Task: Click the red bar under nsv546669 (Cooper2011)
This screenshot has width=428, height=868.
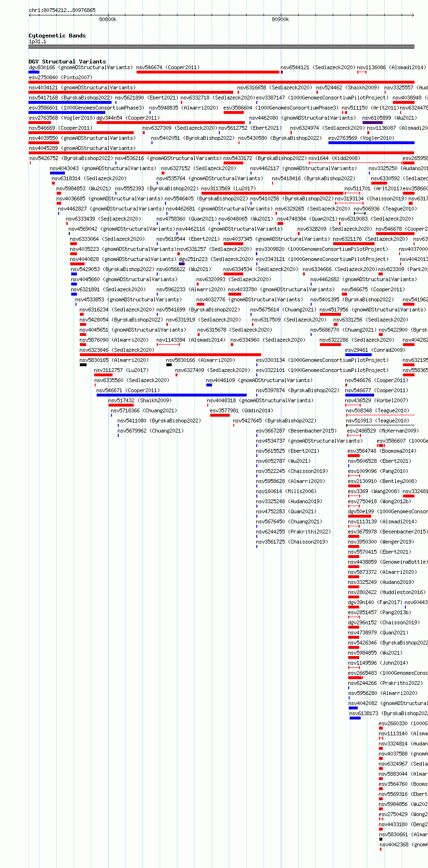Action: pos(81,133)
